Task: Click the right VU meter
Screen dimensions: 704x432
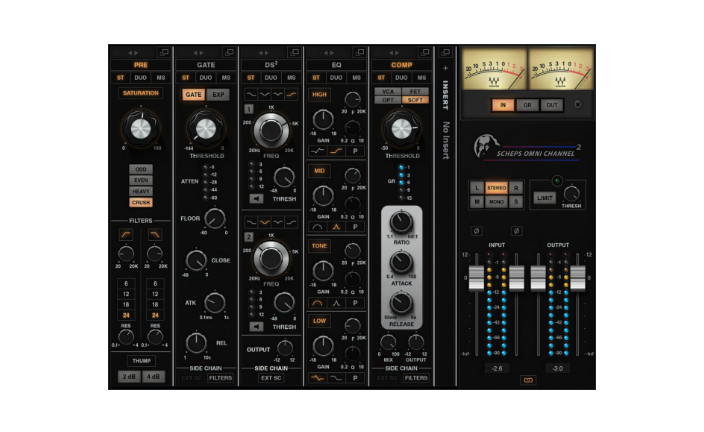Action: 561,69
